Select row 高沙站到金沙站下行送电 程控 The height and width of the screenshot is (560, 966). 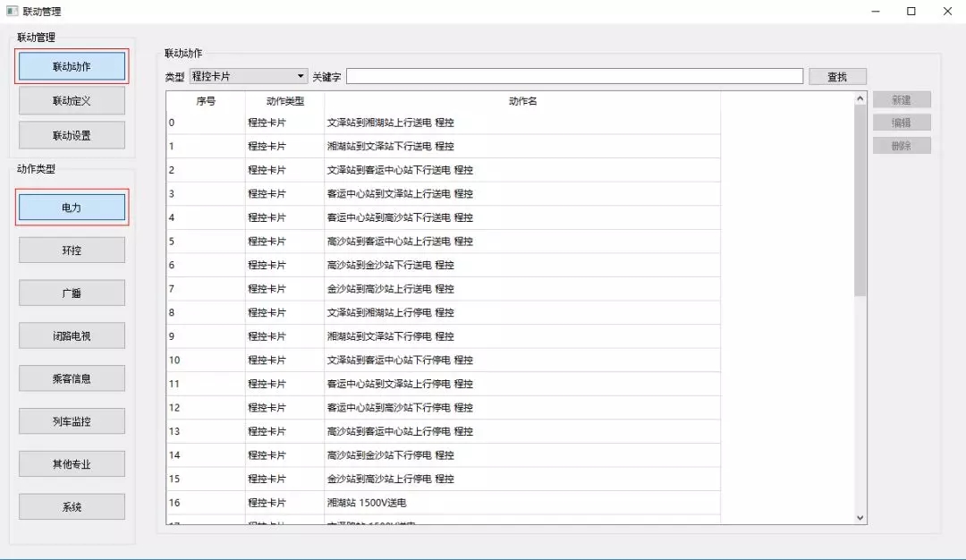[x=443, y=265]
